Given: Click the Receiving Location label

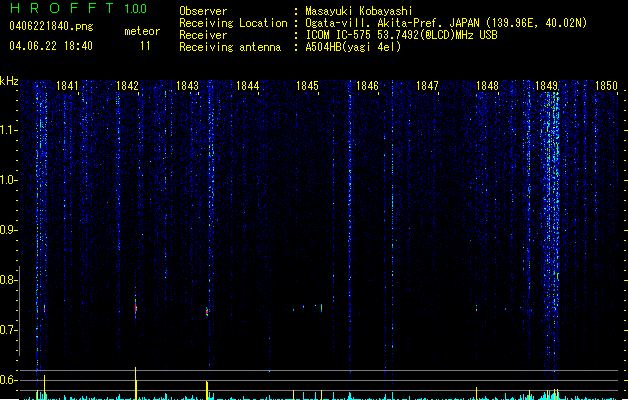Looking at the screenshot, I should coord(233,23).
